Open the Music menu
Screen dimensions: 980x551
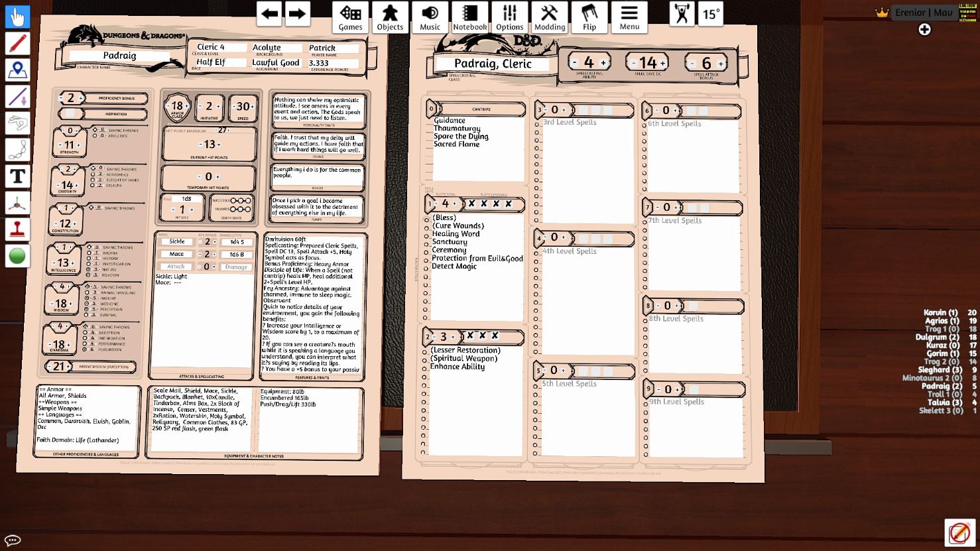pos(430,17)
